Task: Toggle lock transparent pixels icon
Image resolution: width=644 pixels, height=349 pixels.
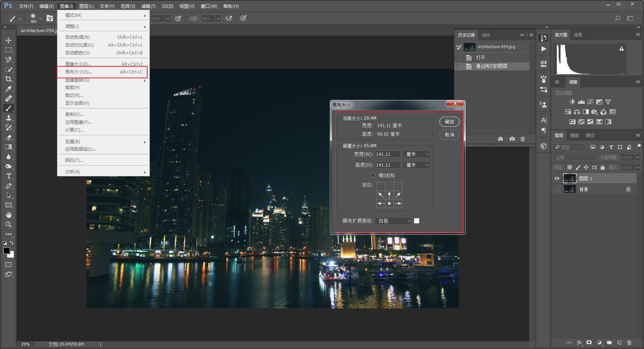Action: click(x=569, y=167)
